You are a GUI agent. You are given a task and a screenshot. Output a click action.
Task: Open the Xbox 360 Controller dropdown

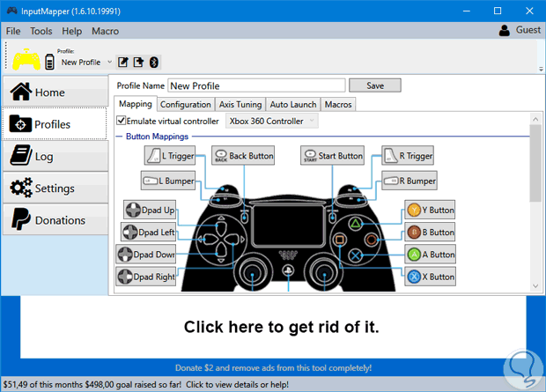pos(272,121)
